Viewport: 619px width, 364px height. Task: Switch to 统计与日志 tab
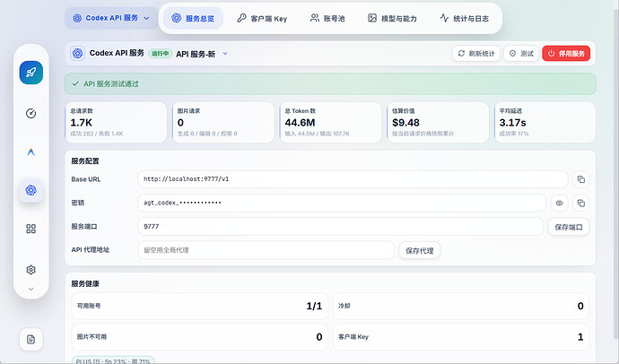coord(465,18)
